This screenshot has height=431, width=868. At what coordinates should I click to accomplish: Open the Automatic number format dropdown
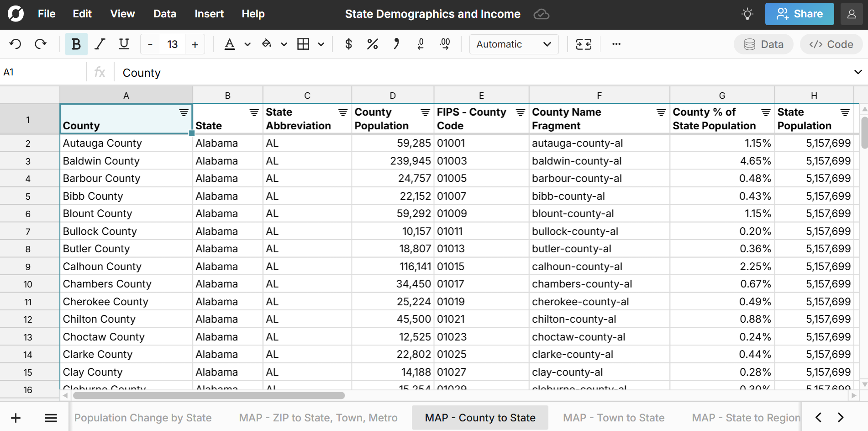514,44
